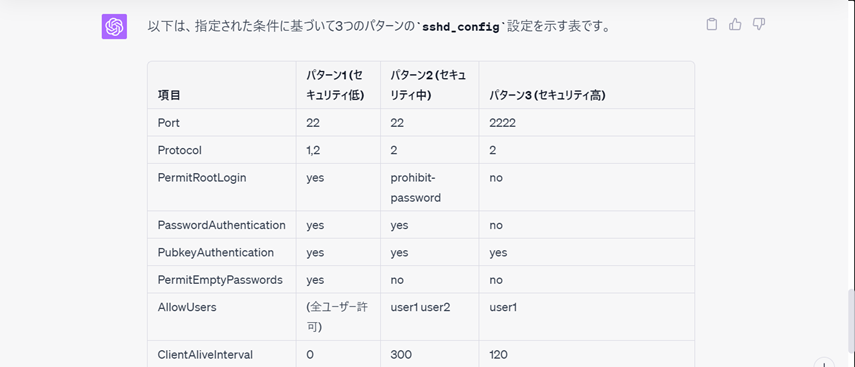Click the パターン2 (セキュリティ中) column header
Viewport: 855px width, 367px height.
[428, 85]
